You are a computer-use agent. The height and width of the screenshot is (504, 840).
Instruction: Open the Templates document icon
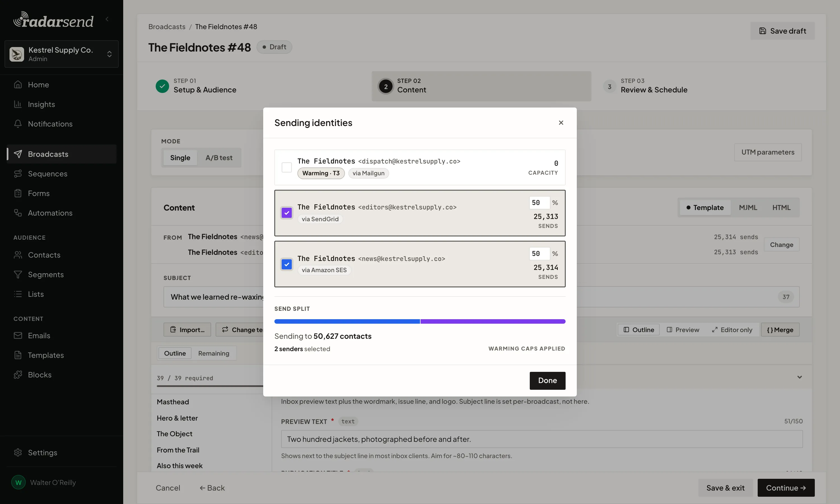click(x=18, y=355)
